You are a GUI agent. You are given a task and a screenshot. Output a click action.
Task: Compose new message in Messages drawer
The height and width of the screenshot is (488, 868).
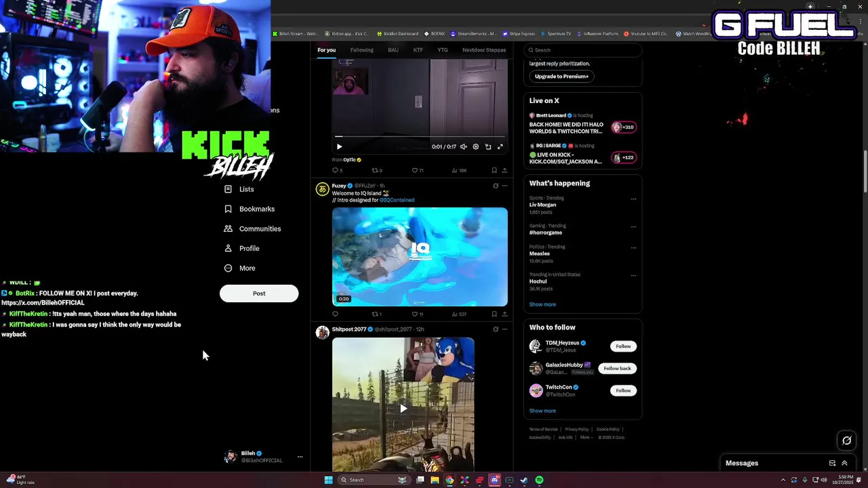[832, 463]
